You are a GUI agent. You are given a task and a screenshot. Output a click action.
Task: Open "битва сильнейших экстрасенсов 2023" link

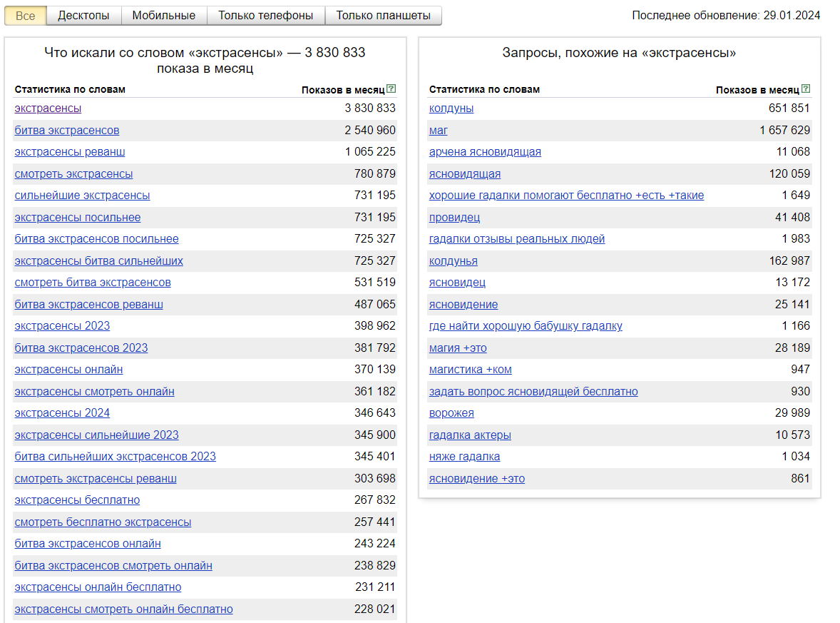click(x=116, y=456)
